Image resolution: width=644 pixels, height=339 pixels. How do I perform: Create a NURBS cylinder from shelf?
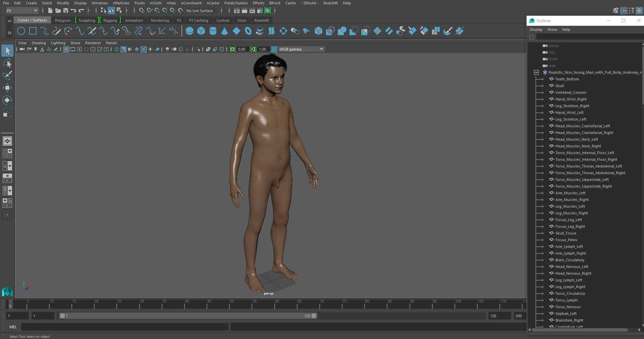pyautogui.click(x=213, y=31)
